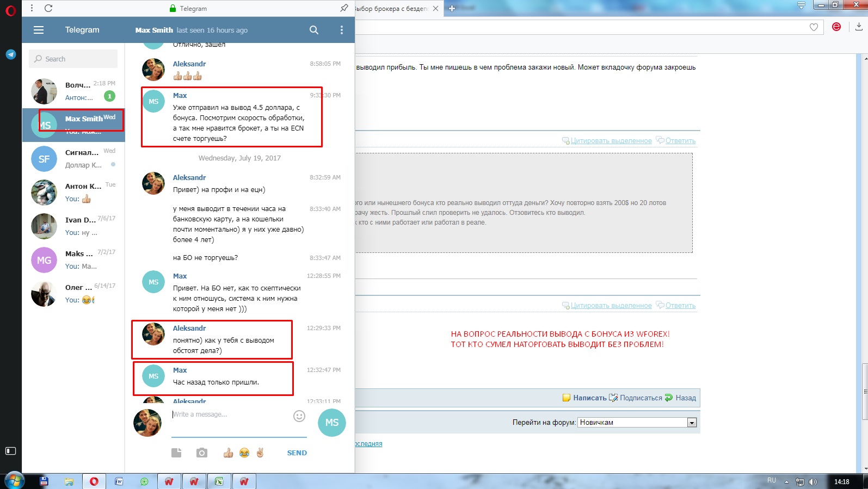Show hidden system tray icons
The image size is (868, 489).
pos(786,481)
